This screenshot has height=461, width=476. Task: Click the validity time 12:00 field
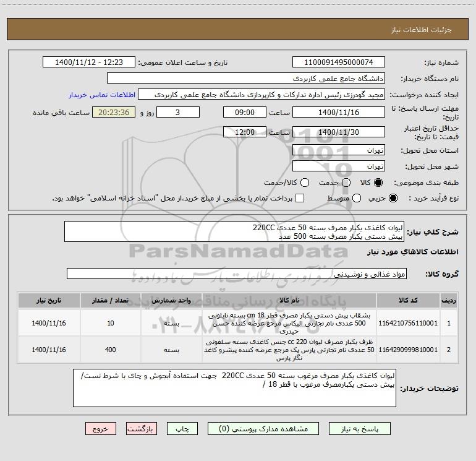tap(245, 132)
